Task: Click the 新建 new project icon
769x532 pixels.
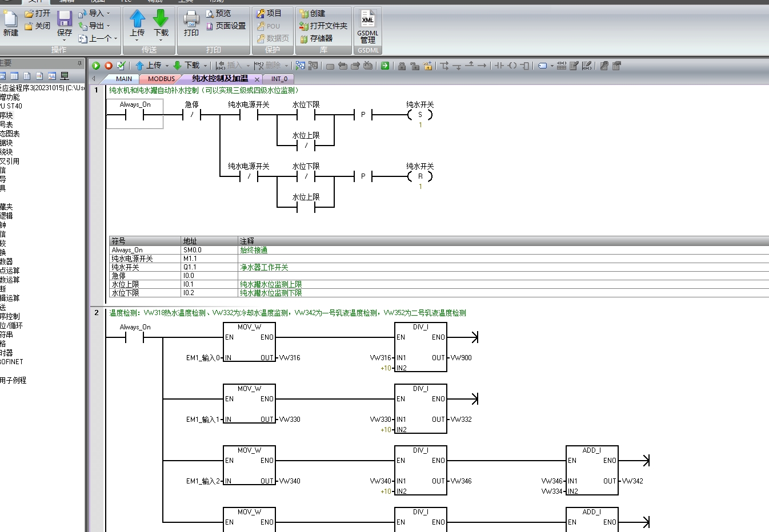Action: [10, 23]
